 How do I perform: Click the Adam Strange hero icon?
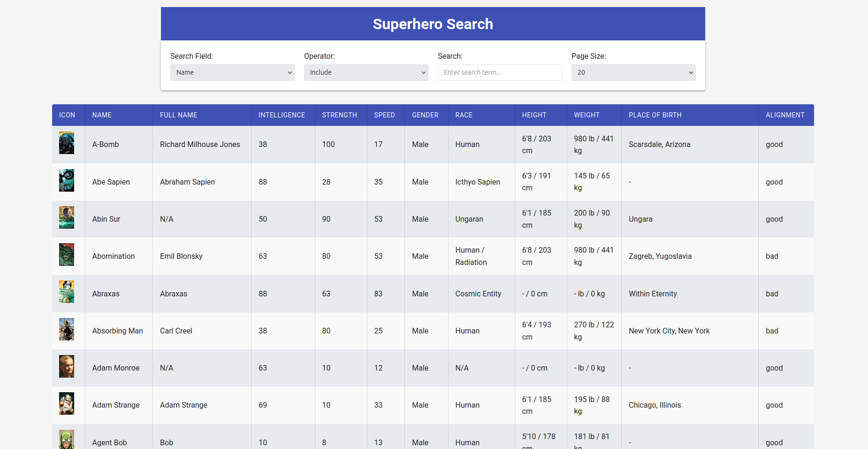click(x=67, y=403)
